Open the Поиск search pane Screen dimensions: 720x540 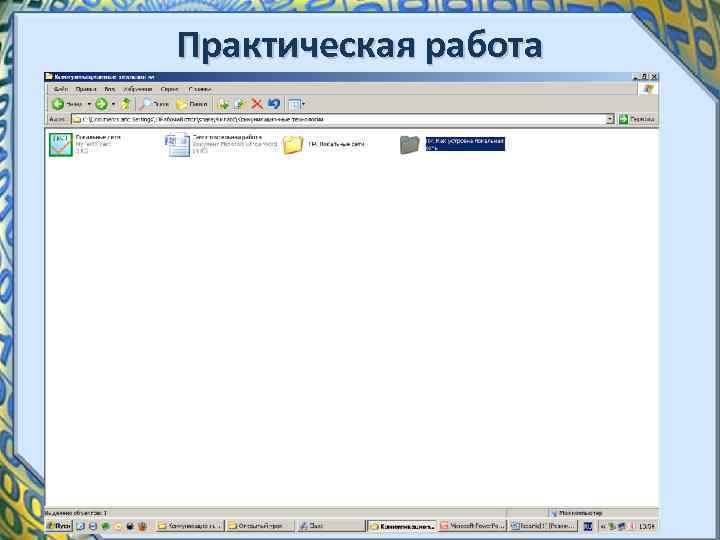pyautogui.click(x=155, y=104)
